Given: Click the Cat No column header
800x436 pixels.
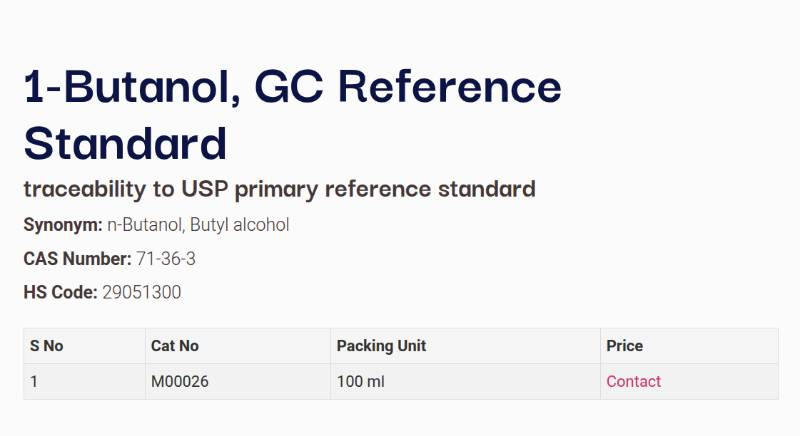Looking at the screenshot, I should point(175,346).
